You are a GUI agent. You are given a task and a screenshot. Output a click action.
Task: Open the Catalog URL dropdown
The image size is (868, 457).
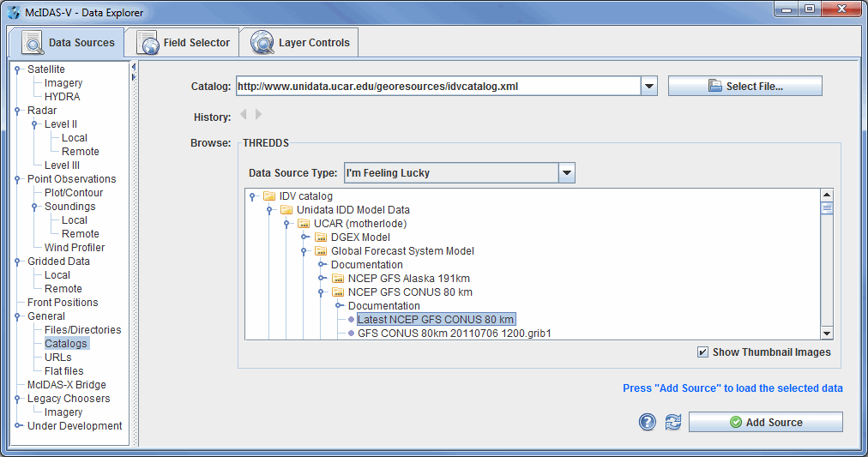coord(649,87)
